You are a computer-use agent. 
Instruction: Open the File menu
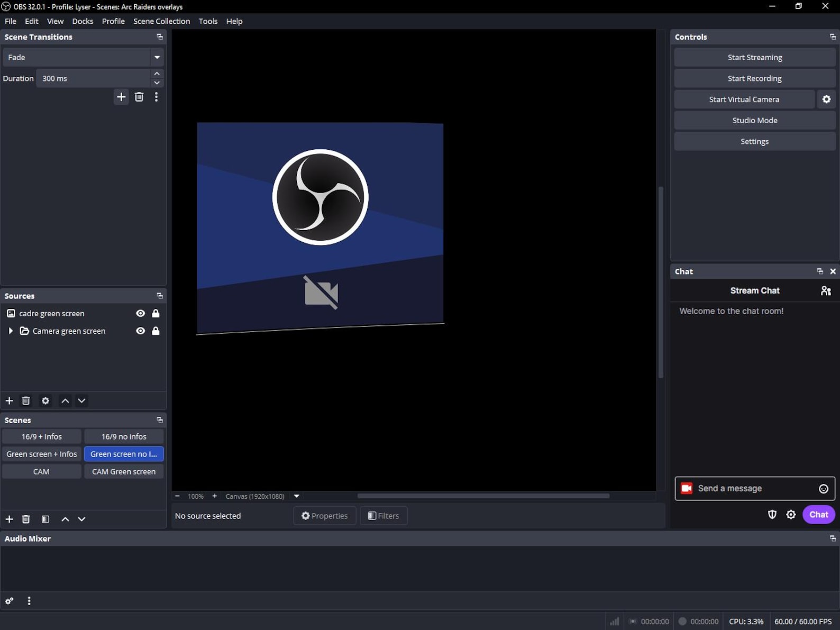[11, 21]
